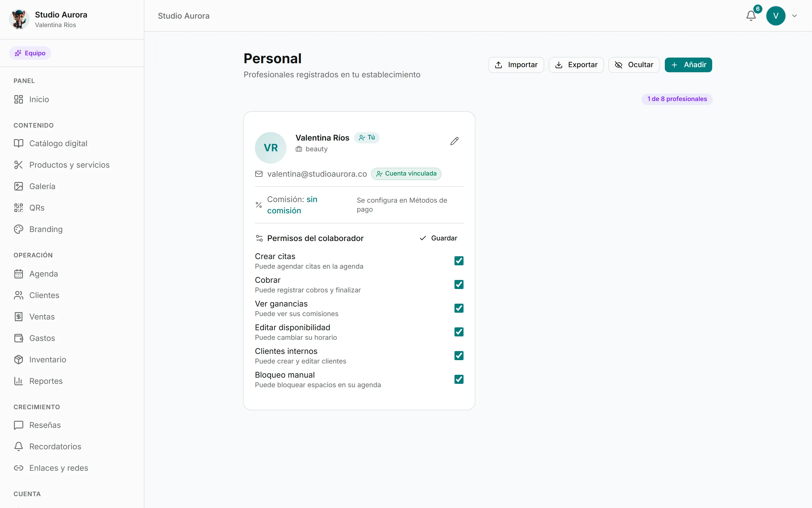This screenshot has height=508, width=812.
Task: Expand the user account dropdown chevron
Action: [794, 16]
